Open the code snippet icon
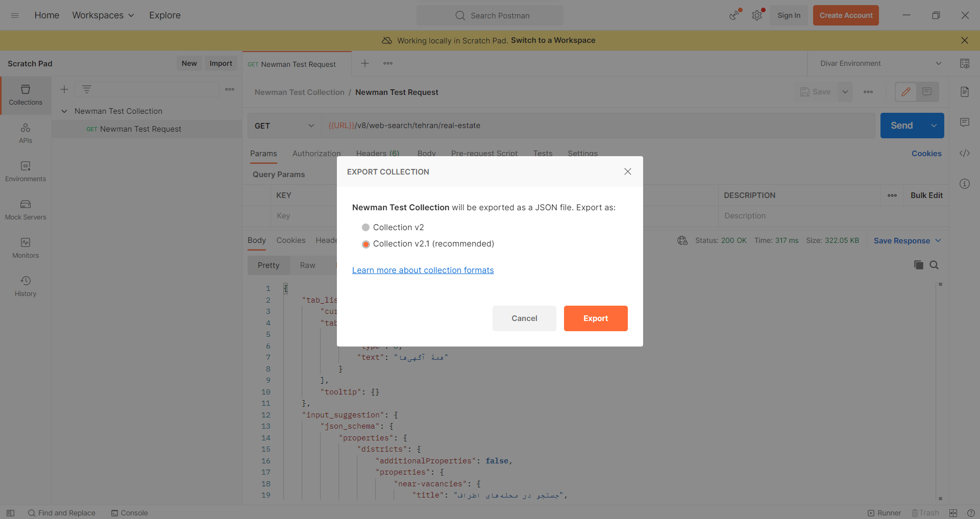 965,153
